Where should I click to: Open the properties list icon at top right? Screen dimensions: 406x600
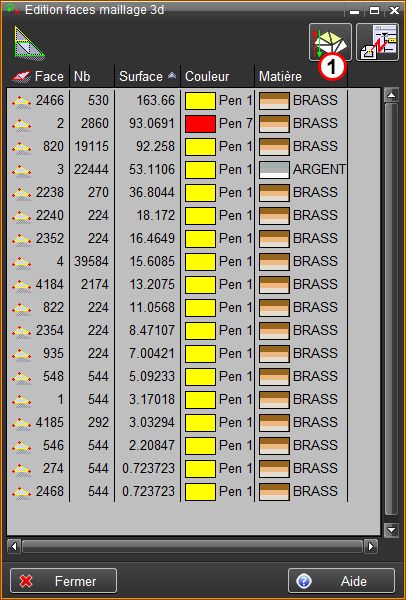click(377, 42)
